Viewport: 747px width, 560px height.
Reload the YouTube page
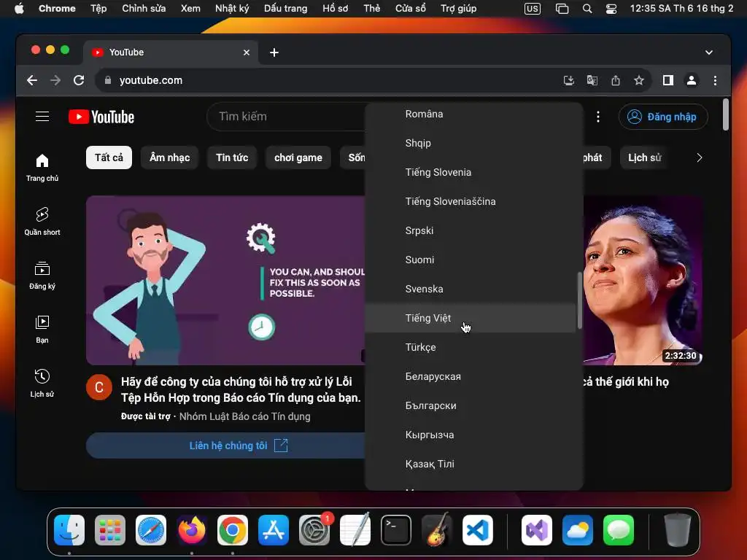click(79, 80)
